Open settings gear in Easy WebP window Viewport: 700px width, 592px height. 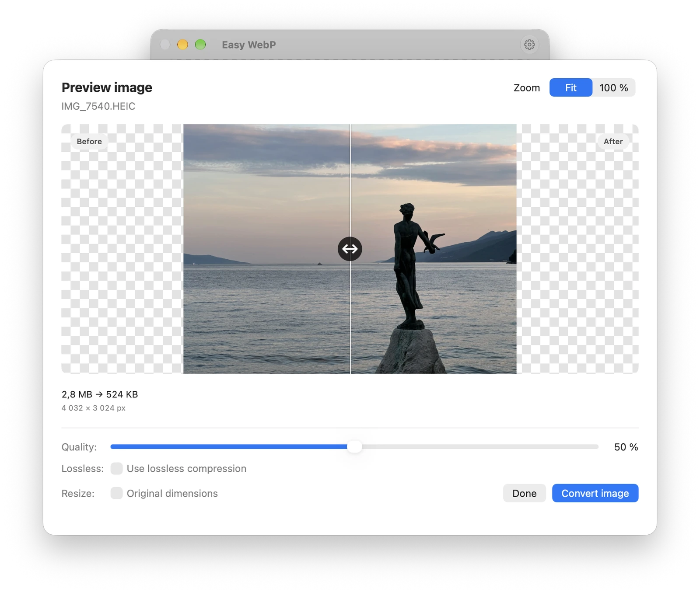tap(529, 45)
